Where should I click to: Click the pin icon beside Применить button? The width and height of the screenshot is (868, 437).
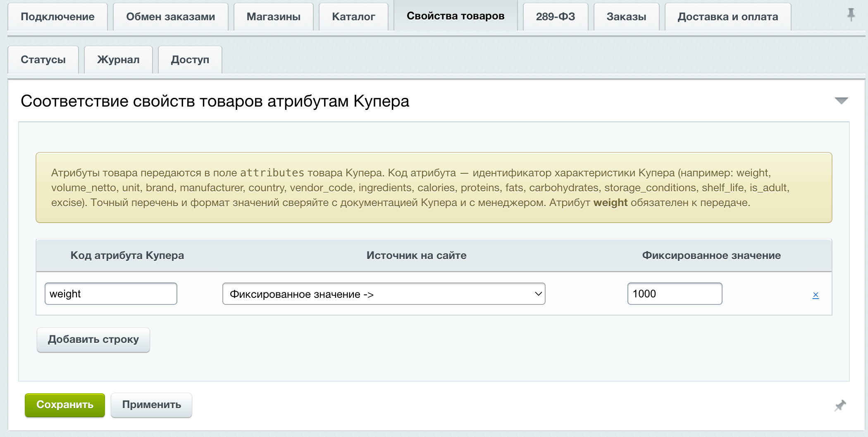tap(840, 405)
